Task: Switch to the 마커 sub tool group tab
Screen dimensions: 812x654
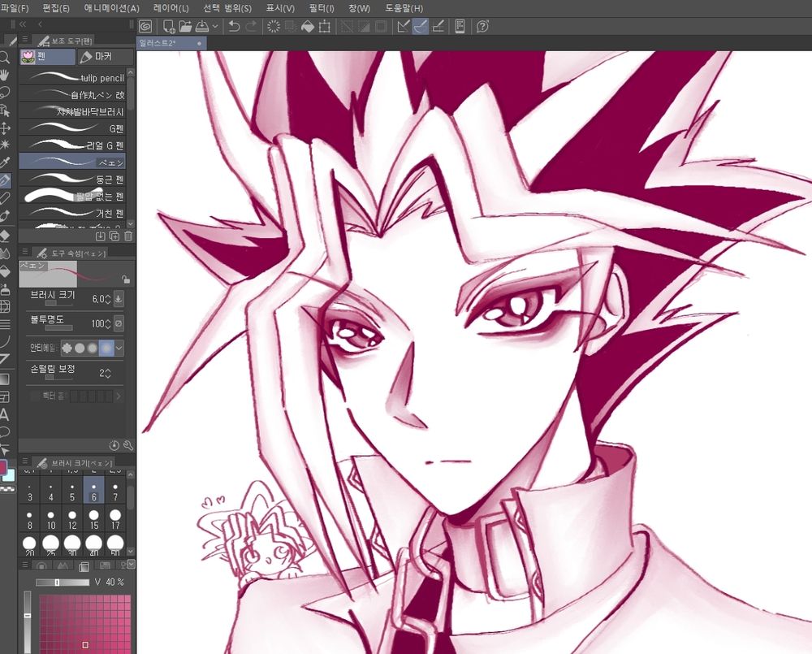Action: point(104,57)
